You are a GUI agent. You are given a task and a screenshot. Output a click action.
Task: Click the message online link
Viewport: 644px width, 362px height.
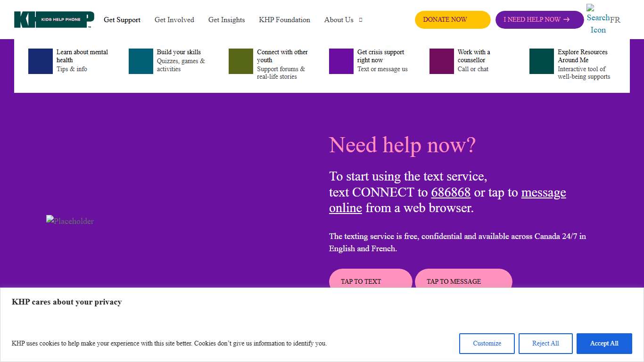[543, 192]
